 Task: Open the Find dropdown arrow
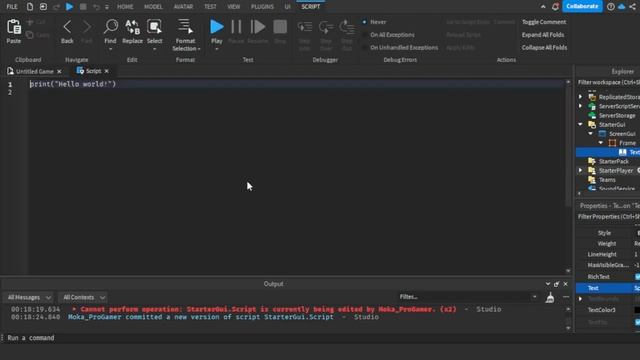coord(110,49)
